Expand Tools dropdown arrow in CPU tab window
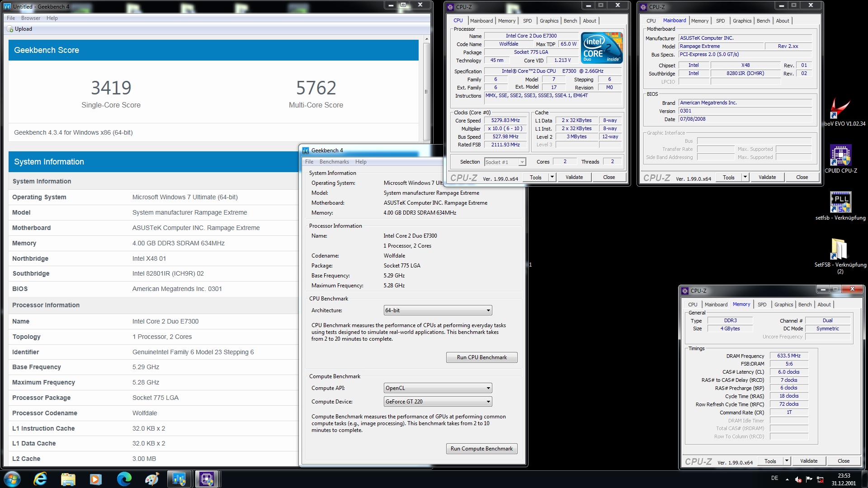 tap(552, 177)
